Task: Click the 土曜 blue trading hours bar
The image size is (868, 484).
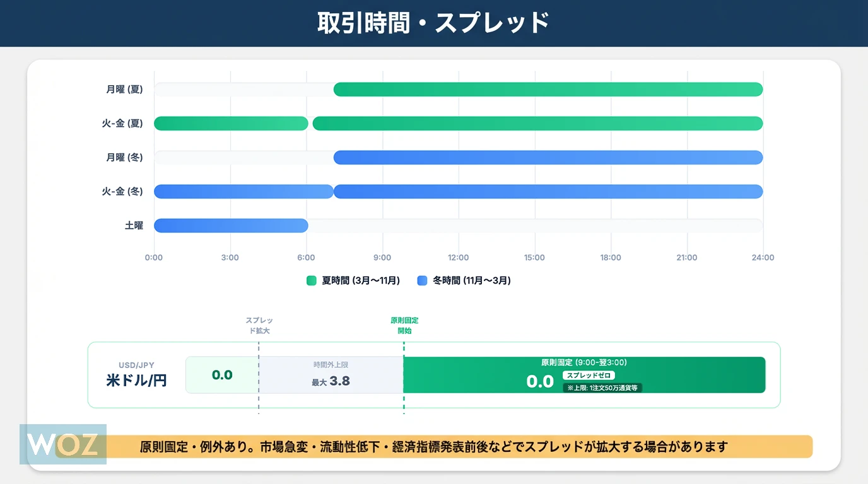Action: tap(231, 226)
